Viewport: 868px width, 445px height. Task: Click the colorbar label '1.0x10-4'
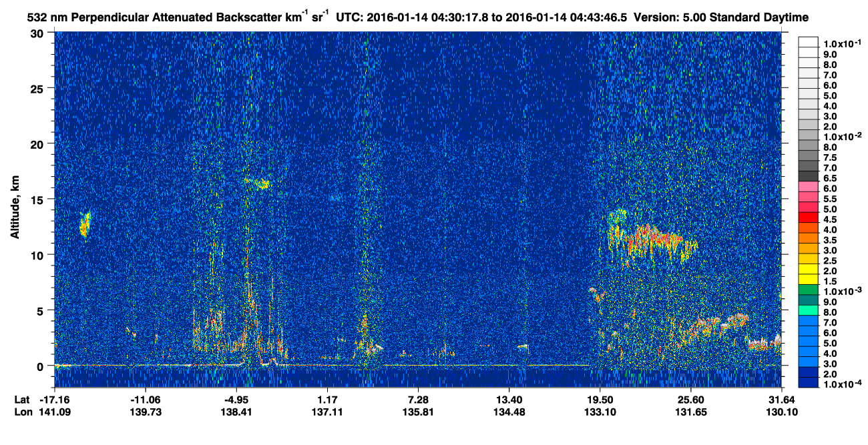tap(843, 385)
